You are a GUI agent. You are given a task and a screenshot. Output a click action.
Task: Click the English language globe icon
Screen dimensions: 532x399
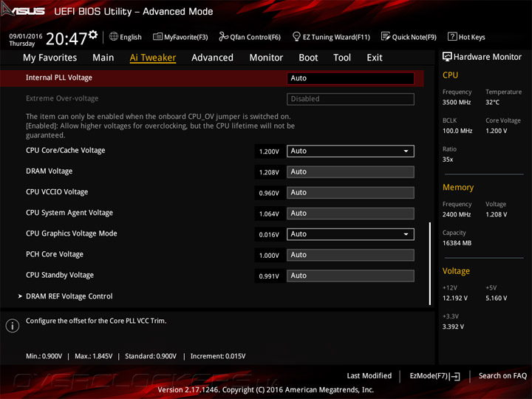114,36
